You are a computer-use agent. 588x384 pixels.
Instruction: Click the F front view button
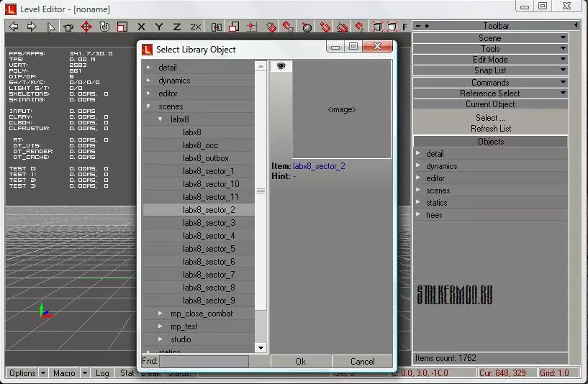[404, 27]
